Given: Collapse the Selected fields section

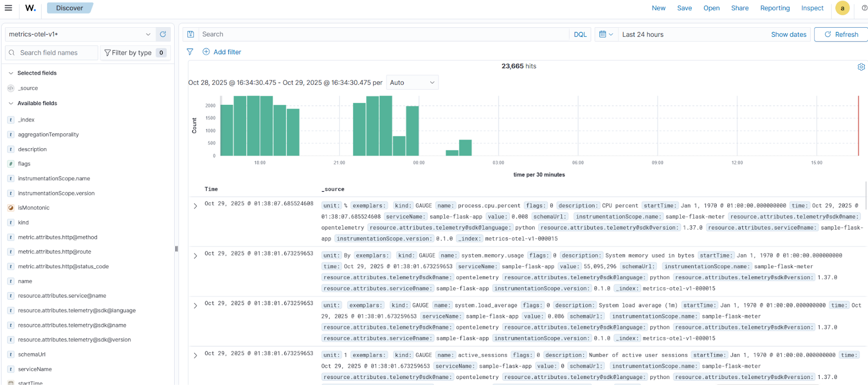Looking at the screenshot, I should (11, 73).
